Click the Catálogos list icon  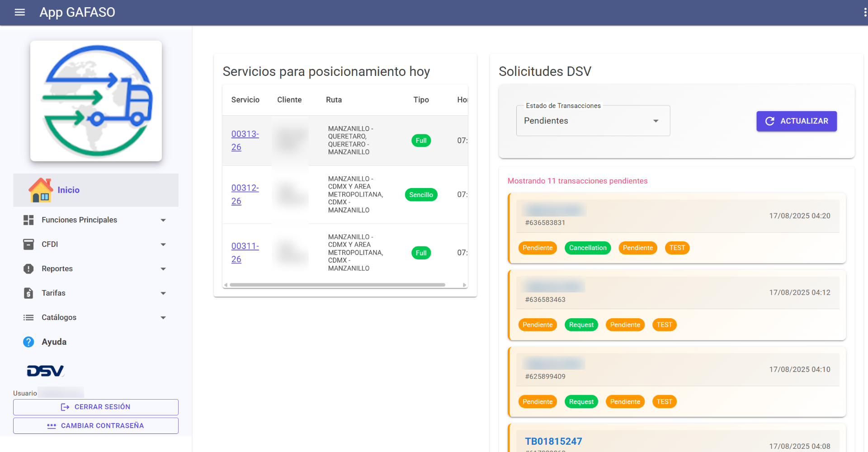tap(28, 318)
